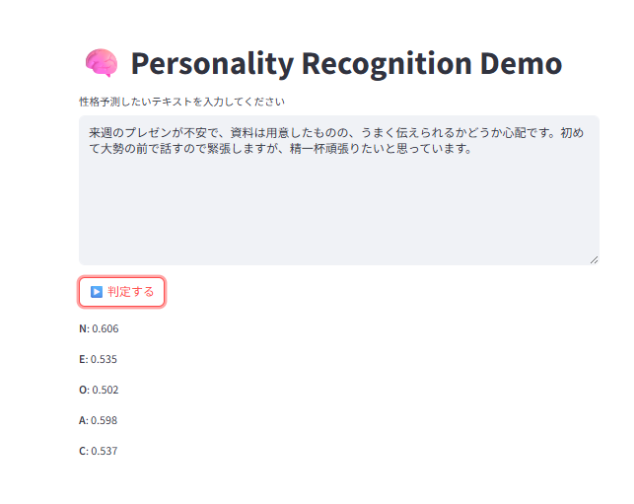Select the N: 0.606 score result
The height and width of the screenshot is (504, 634).
tap(99, 328)
